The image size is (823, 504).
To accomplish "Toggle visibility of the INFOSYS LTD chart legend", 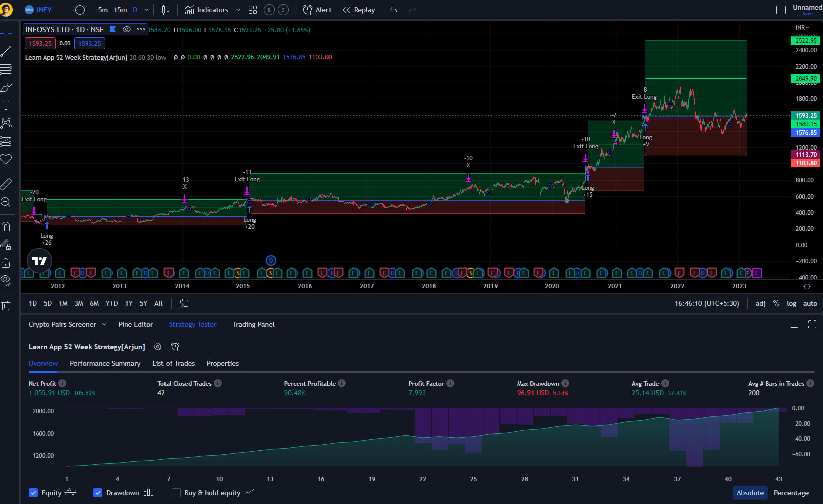I will pos(127,29).
